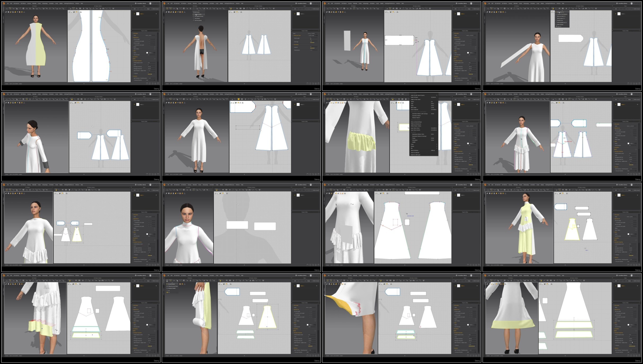Select Animation (Stable) simulation mode
This screenshot has width=643, height=364.
coord(172,288)
